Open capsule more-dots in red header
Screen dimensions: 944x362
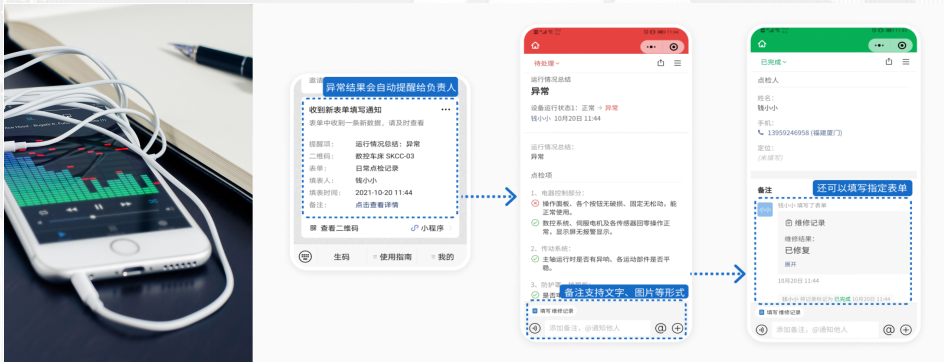click(651, 46)
